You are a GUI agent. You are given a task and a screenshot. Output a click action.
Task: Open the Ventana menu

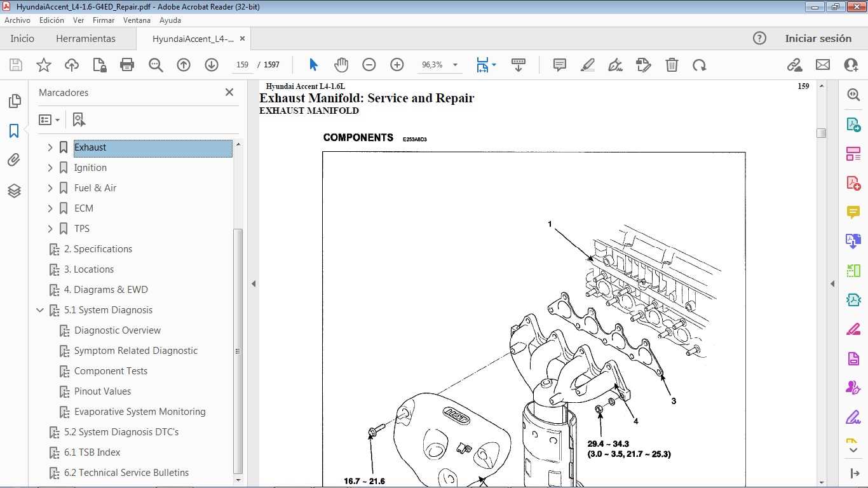pos(137,20)
